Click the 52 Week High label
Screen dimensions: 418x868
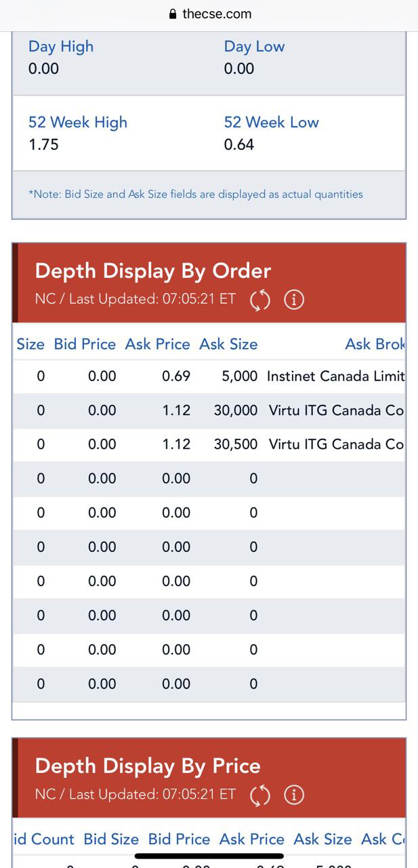pyautogui.click(x=78, y=123)
